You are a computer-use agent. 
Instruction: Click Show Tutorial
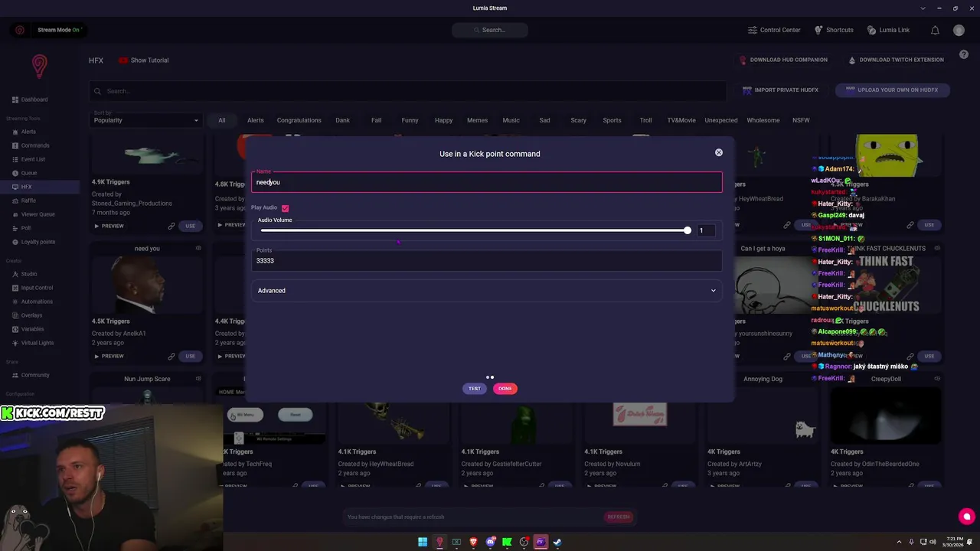(x=143, y=60)
